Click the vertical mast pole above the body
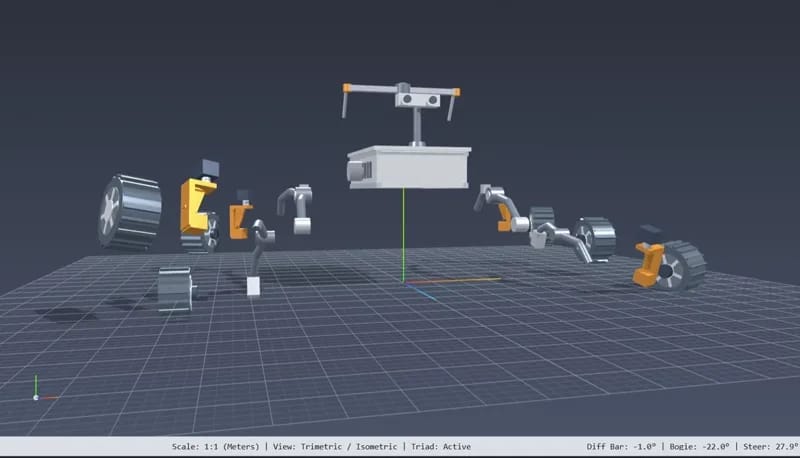 click(x=417, y=126)
